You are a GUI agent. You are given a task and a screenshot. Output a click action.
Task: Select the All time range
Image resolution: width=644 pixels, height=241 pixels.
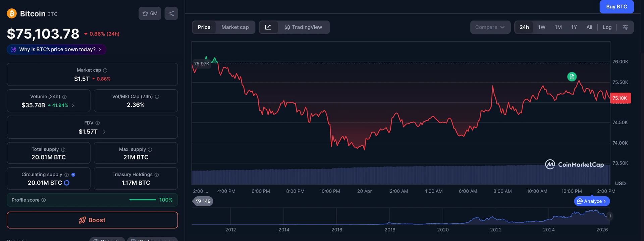click(x=589, y=27)
